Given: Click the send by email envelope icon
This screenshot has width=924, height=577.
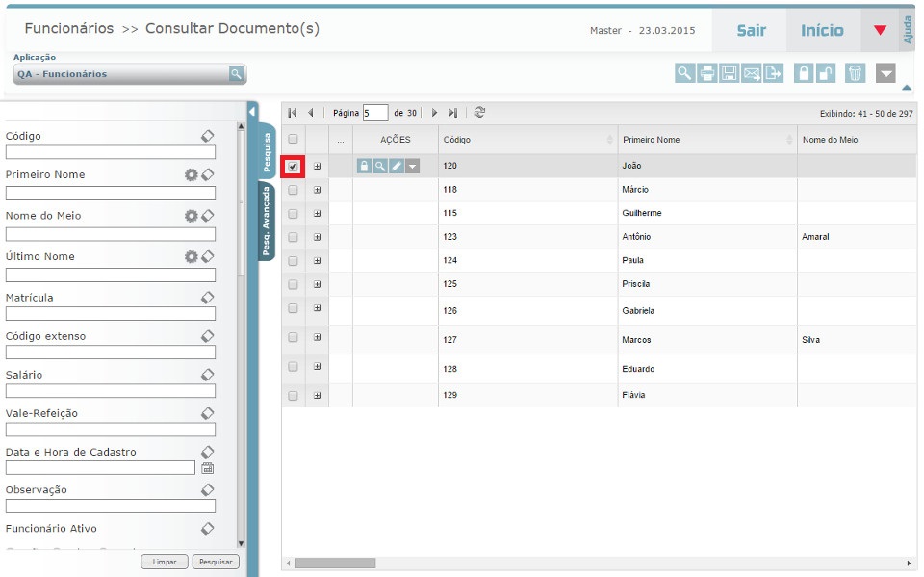Looking at the screenshot, I should (752, 73).
